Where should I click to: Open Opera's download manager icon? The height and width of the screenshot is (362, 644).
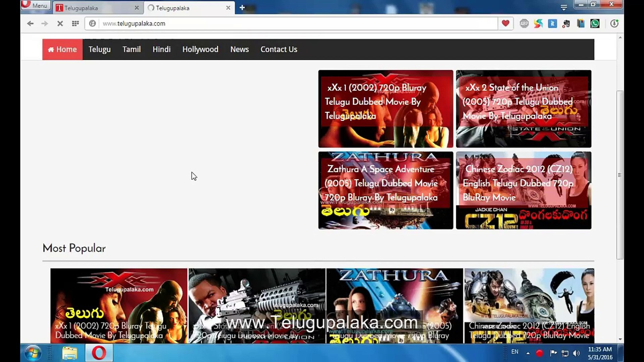[x=614, y=23]
